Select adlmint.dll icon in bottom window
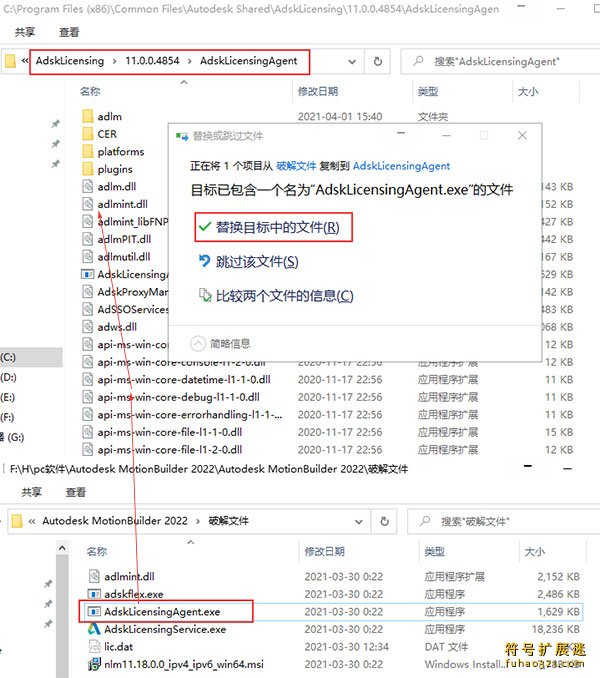Screen dimensions: 600x678 point(94,576)
